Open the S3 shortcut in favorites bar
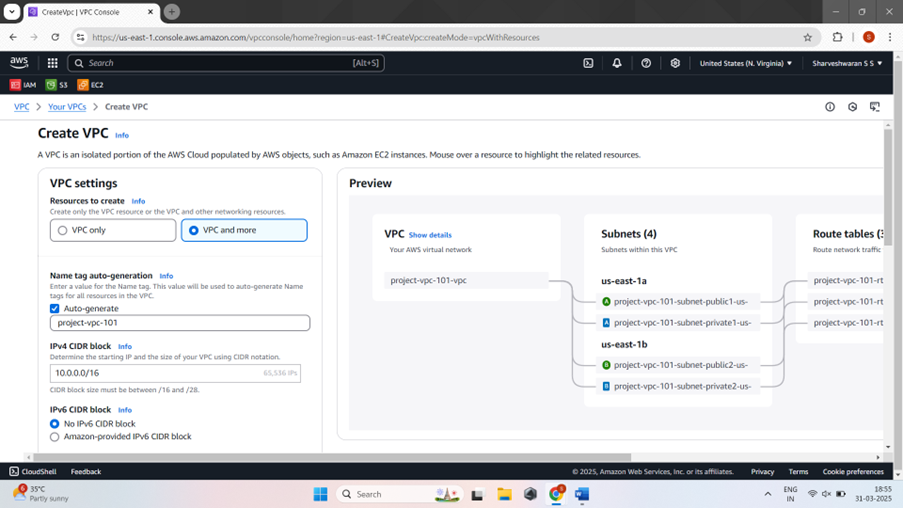The image size is (903, 508). pos(56,85)
